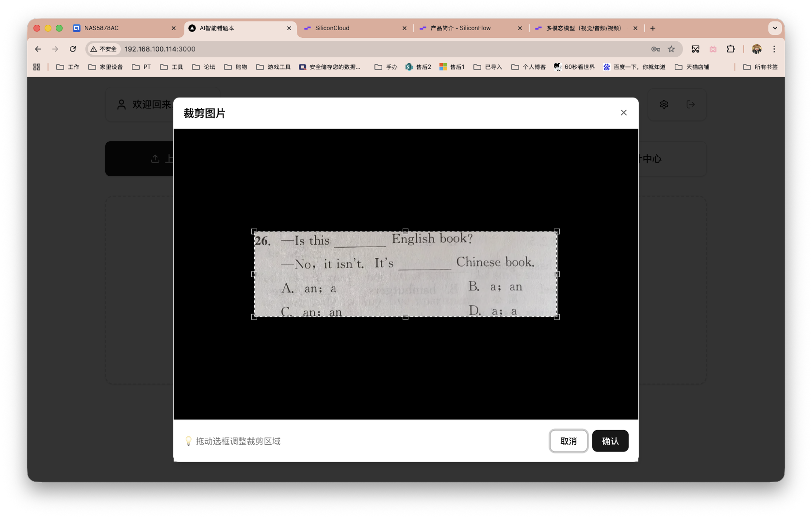Switch to the SiliconCloud tab

[x=332, y=28]
